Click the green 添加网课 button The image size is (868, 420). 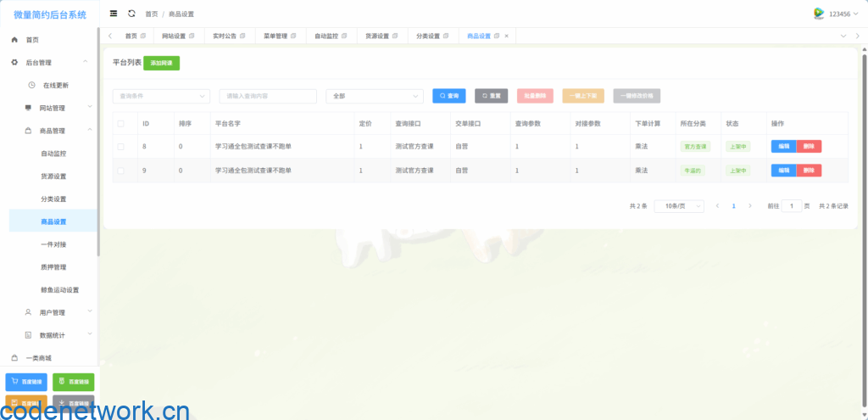click(161, 63)
